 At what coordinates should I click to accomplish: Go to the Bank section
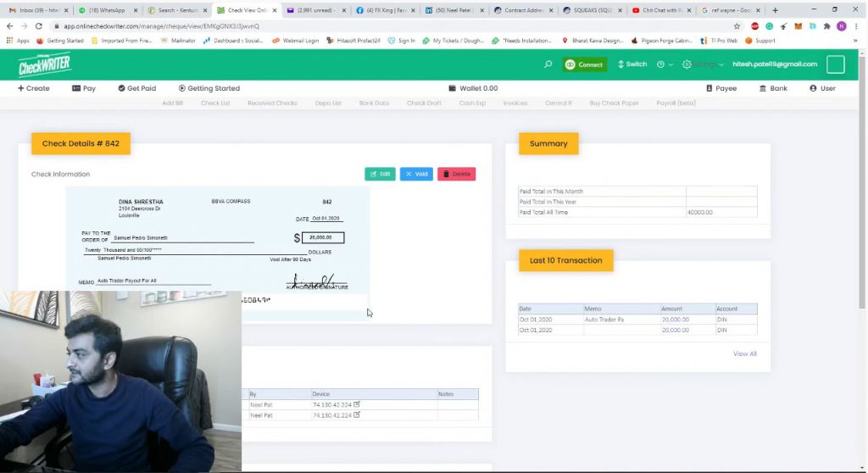(x=773, y=88)
